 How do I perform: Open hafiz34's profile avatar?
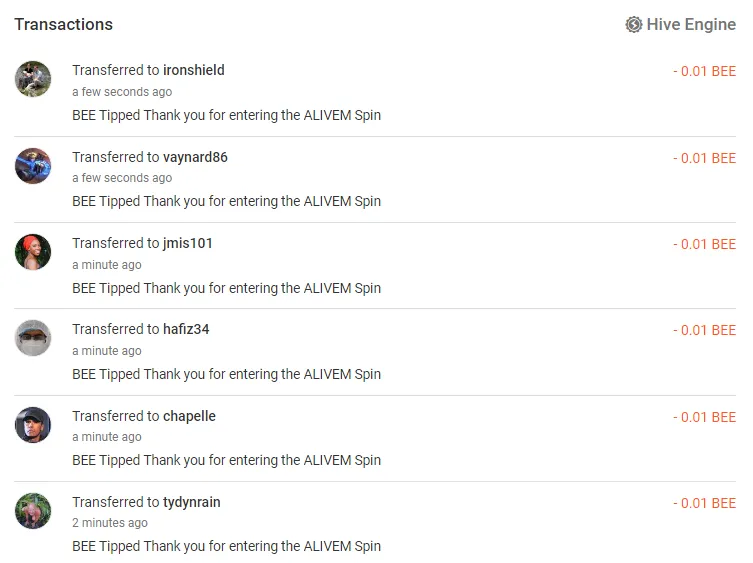coord(33,338)
